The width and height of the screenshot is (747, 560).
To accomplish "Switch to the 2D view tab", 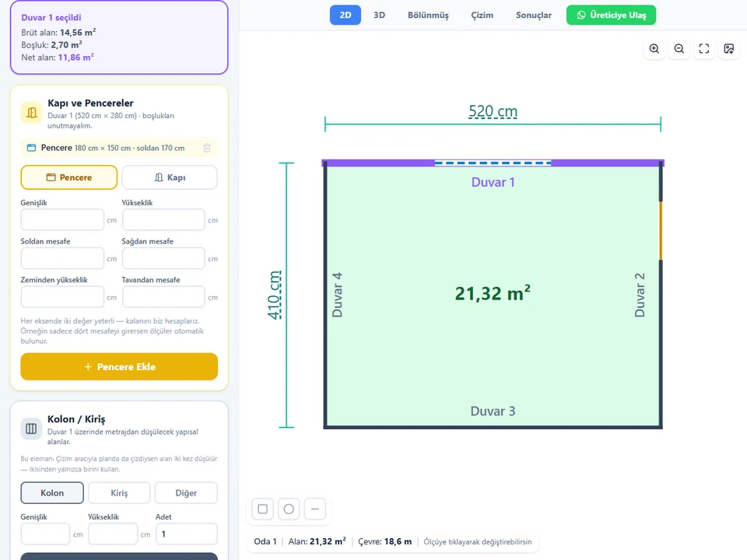I will pos(345,16).
